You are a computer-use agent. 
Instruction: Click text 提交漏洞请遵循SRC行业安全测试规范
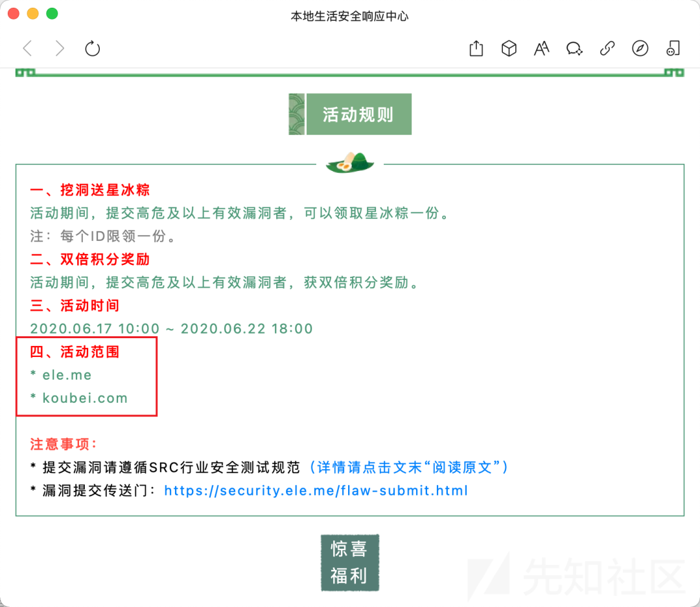tap(171, 467)
